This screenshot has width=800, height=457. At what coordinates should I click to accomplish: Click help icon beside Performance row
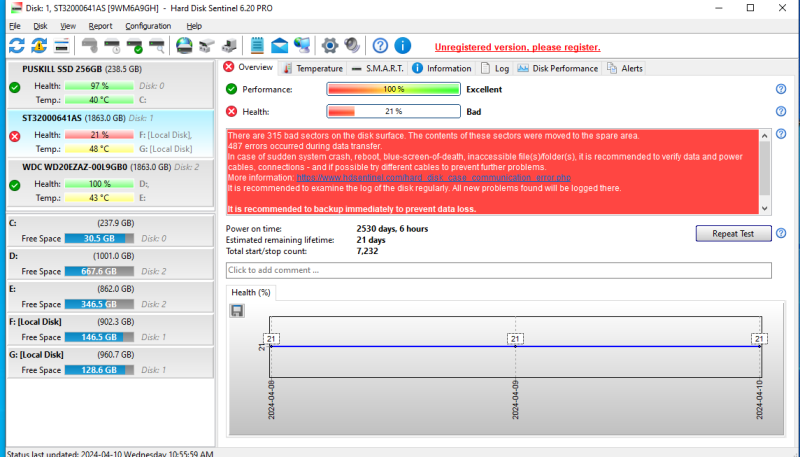tap(781, 89)
